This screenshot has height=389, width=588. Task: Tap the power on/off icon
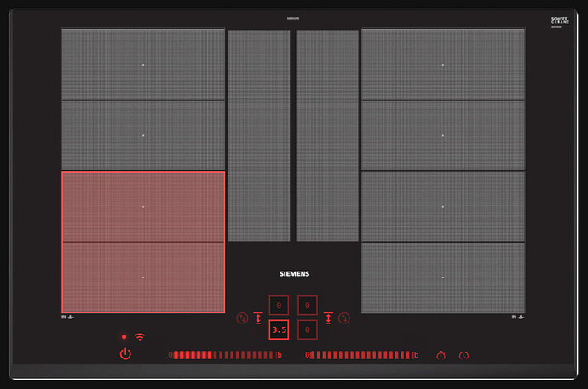click(125, 354)
